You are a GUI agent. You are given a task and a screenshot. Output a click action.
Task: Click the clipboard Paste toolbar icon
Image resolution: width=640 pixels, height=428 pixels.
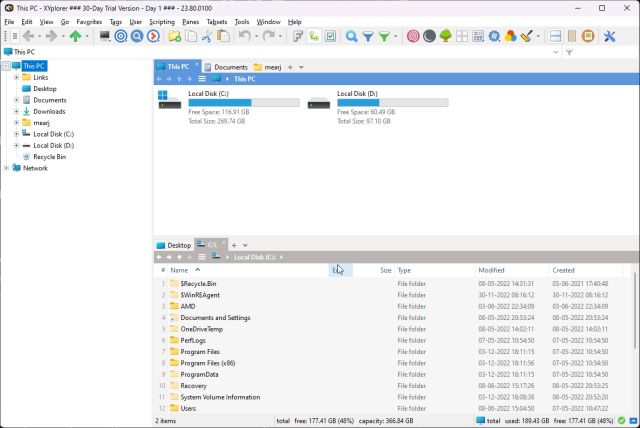223,36
